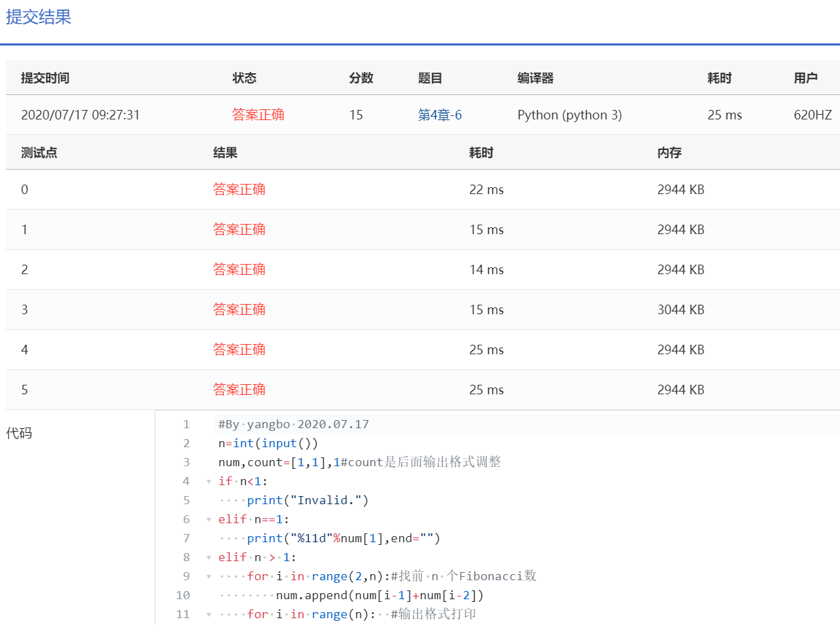Collapse the code fold at line 4
The width and height of the screenshot is (840, 625).
[209, 482]
